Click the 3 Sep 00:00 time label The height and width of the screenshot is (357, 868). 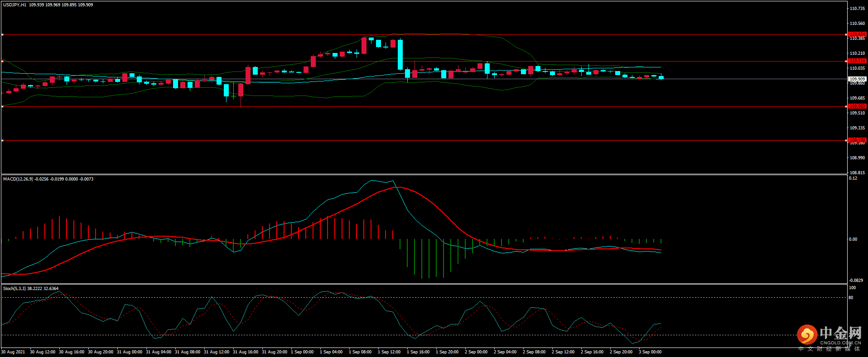(650, 352)
